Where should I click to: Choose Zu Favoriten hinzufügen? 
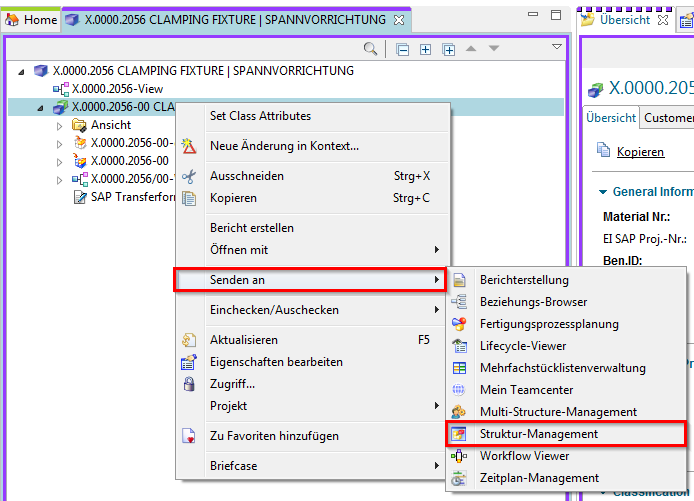tap(273, 436)
